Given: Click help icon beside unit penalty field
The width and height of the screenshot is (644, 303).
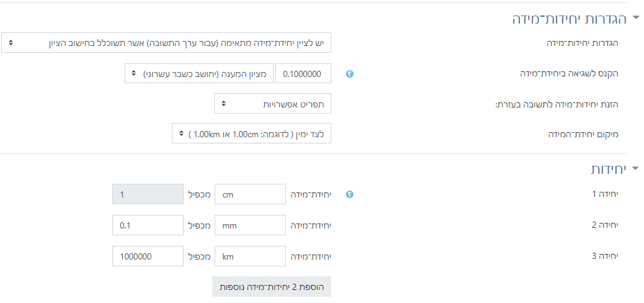Looking at the screenshot, I should coord(349,74).
